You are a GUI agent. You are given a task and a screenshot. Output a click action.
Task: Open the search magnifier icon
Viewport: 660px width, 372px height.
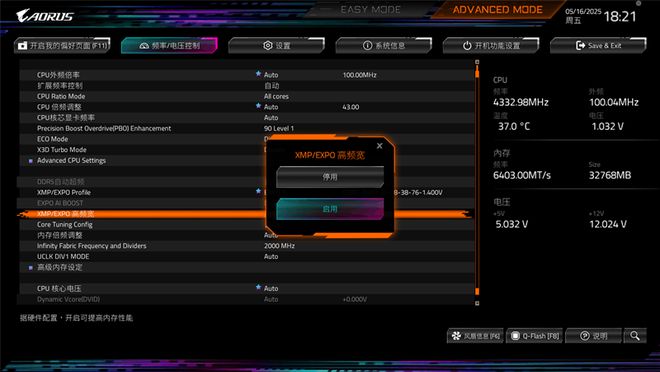click(x=635, y=336)
